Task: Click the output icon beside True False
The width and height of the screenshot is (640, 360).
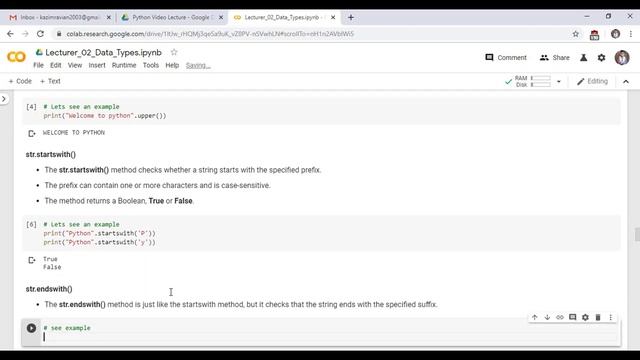Action: [31, 260]
